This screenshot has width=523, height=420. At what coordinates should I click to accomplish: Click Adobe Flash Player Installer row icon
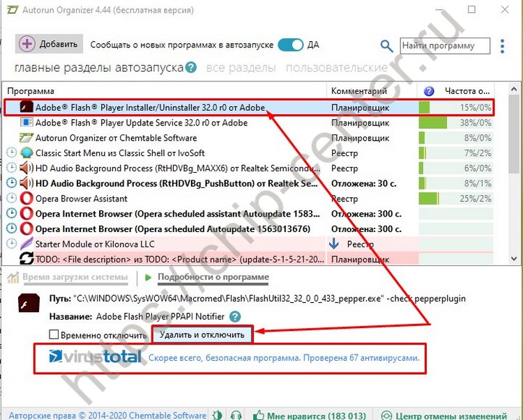tap(26, 107)
